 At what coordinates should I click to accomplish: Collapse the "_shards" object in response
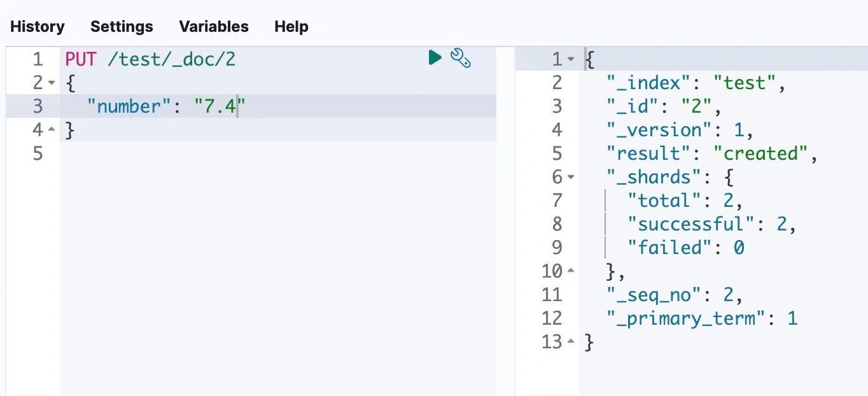tap(571, 177)
